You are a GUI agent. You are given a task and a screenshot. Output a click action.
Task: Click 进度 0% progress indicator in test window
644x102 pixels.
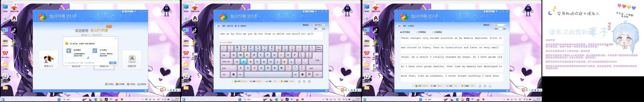tap(452, 86)
